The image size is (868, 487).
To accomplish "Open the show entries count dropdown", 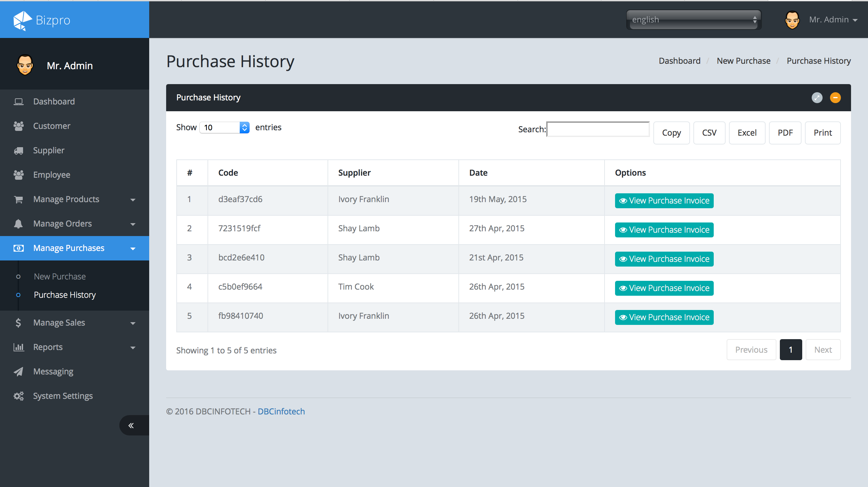I will click(224, 128).
